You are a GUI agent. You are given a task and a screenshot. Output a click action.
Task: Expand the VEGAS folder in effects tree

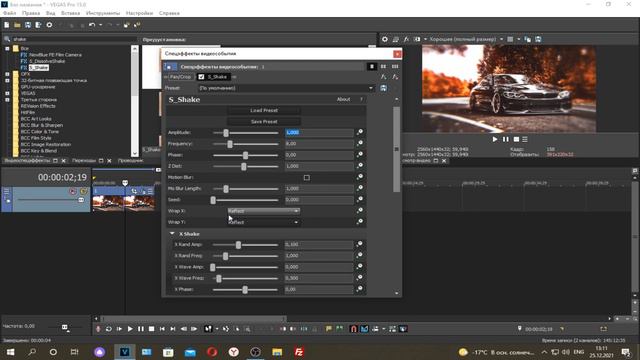(7, 93)
